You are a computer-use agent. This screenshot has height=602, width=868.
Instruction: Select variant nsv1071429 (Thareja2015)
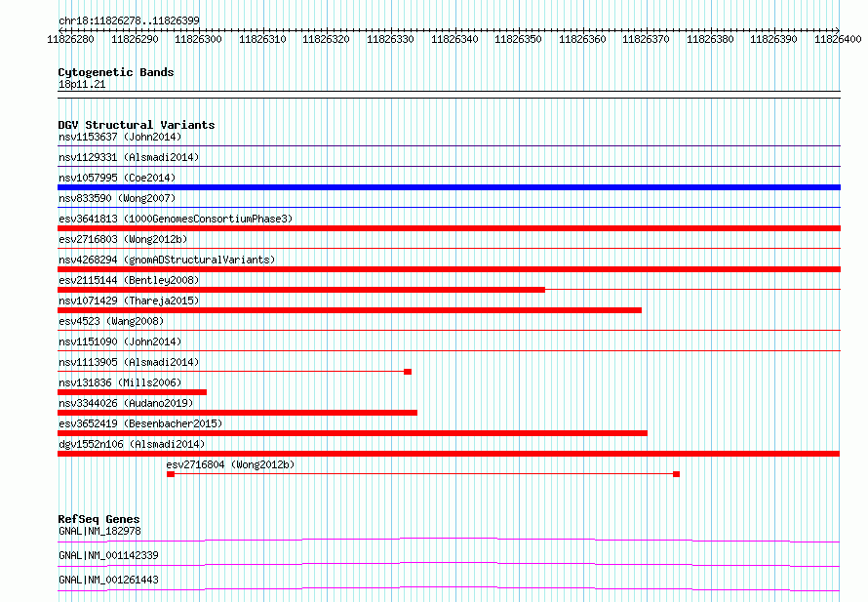pyautogui.click(x=129, y=301)
